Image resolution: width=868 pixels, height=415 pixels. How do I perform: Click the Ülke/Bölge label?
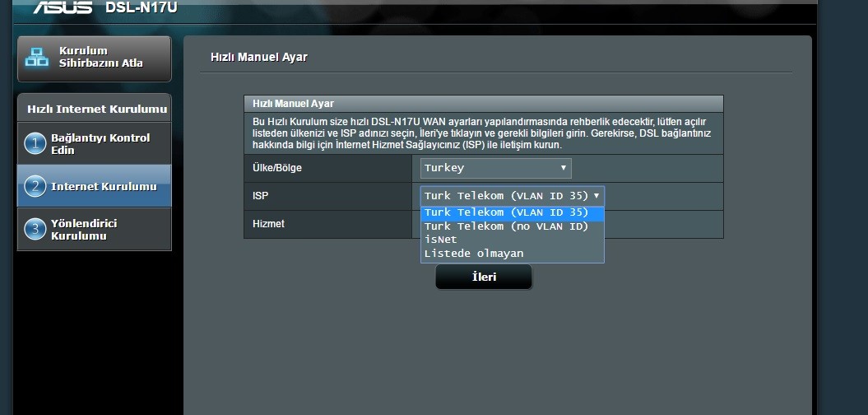pos(277,168)
